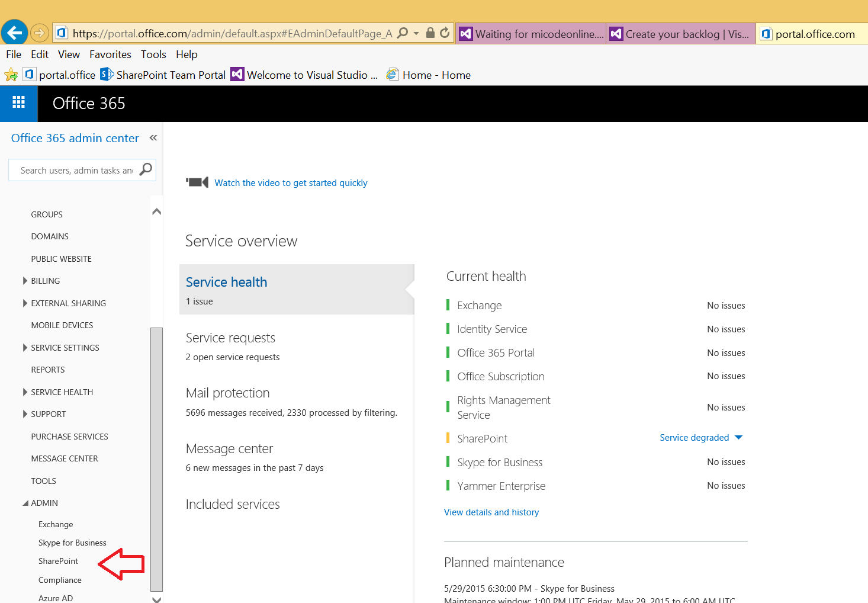Click the refresh icon in the address bar
The image size is (868, 603).
pyautogui.click(x=446, y=33)
